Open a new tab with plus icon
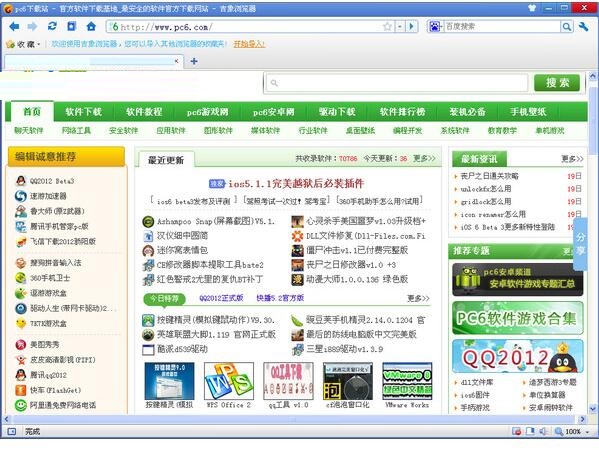The image size is (599, 450). pos(194,61)
